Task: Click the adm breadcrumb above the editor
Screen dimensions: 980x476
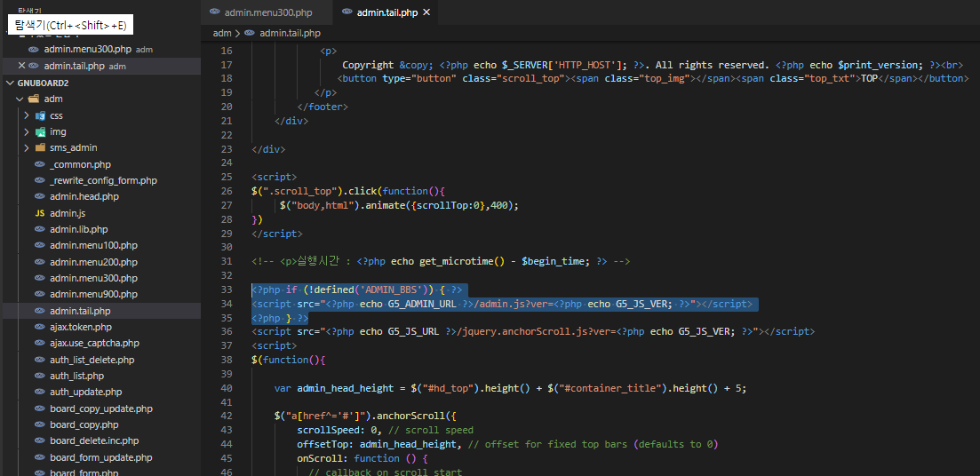Action: [221, 33]
